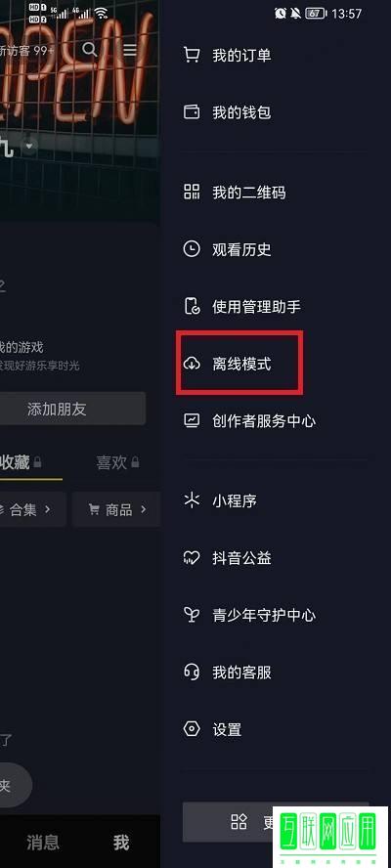Viewport: 391px width, 868px height.
Task: Tap the 小程序 asterisk icon
Action: (191, 501)
